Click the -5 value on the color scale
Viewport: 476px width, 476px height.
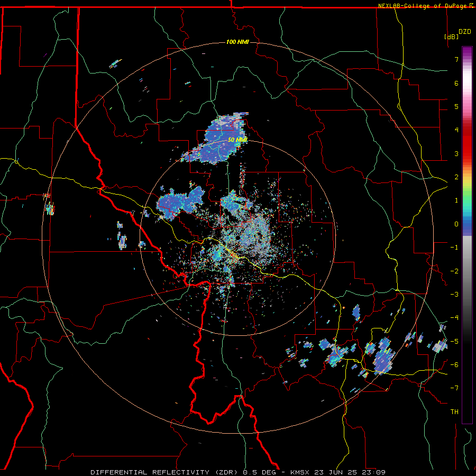(x=454, y=342)
